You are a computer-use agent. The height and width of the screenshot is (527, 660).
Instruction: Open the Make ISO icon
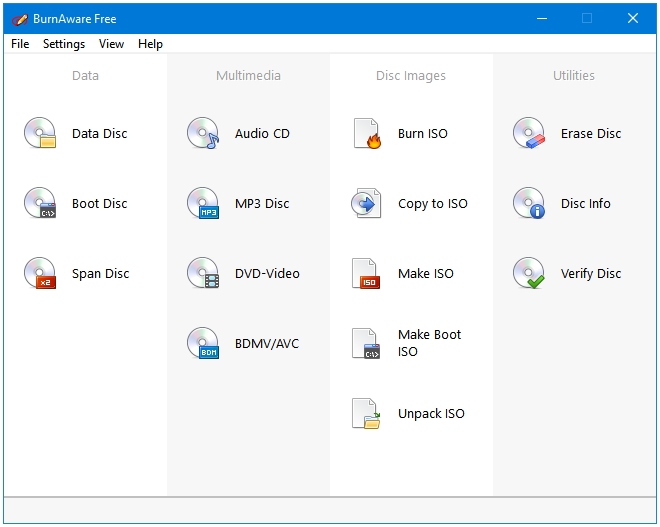[366, 273]
